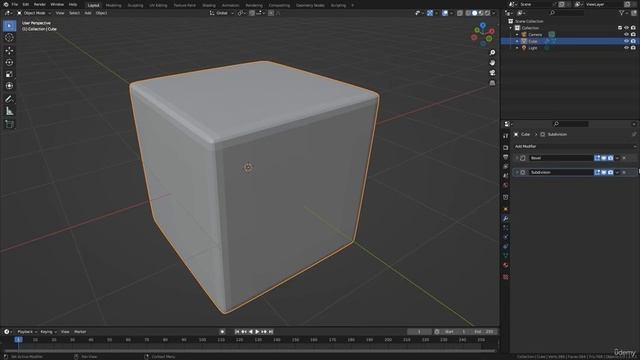Disable Light in renders camera icon

point(633,48)
